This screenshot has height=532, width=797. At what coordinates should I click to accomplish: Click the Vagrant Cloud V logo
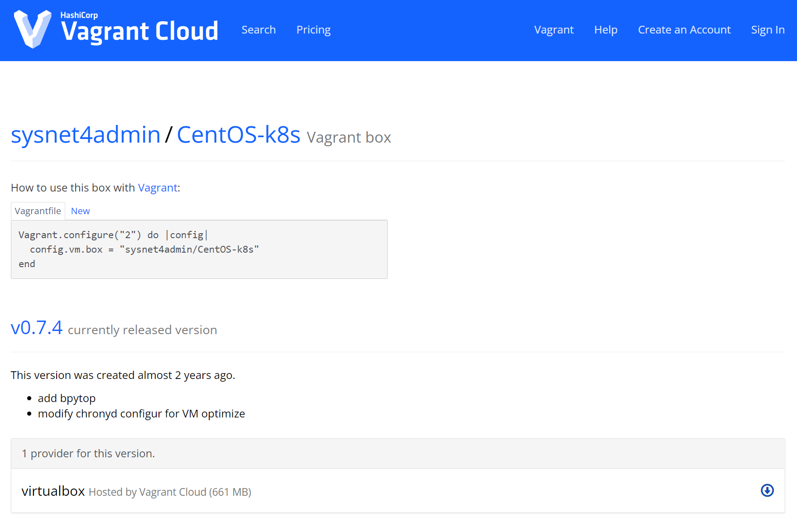(33, 29)
